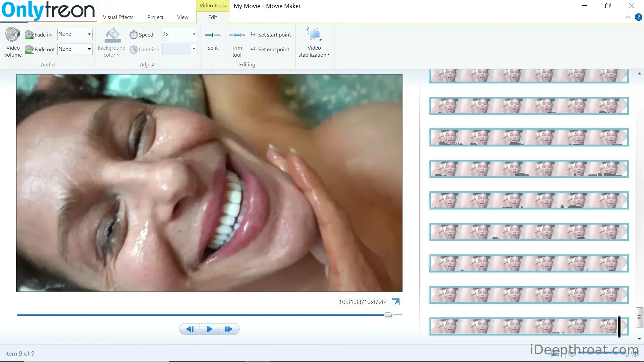Viewport: 644px width, 362px height.
Task: Click the video preview monitor
Action: point(209,183)
